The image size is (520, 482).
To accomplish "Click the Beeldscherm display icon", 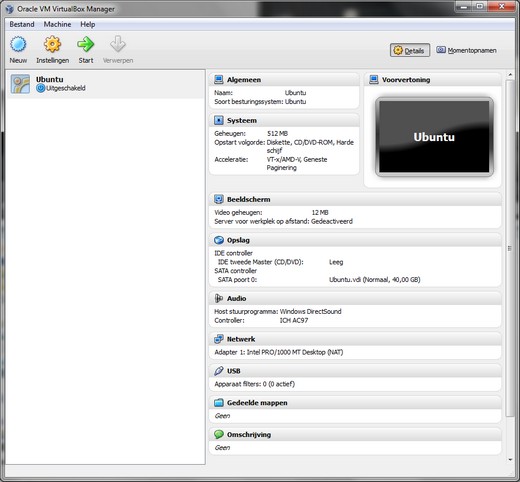I will pyautogui.click(x=219, y=199).
